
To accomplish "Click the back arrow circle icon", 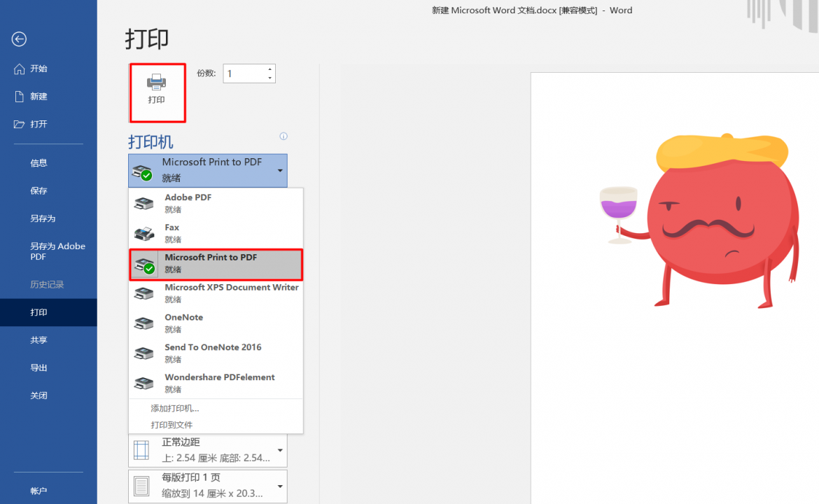I will coord(20,39).
